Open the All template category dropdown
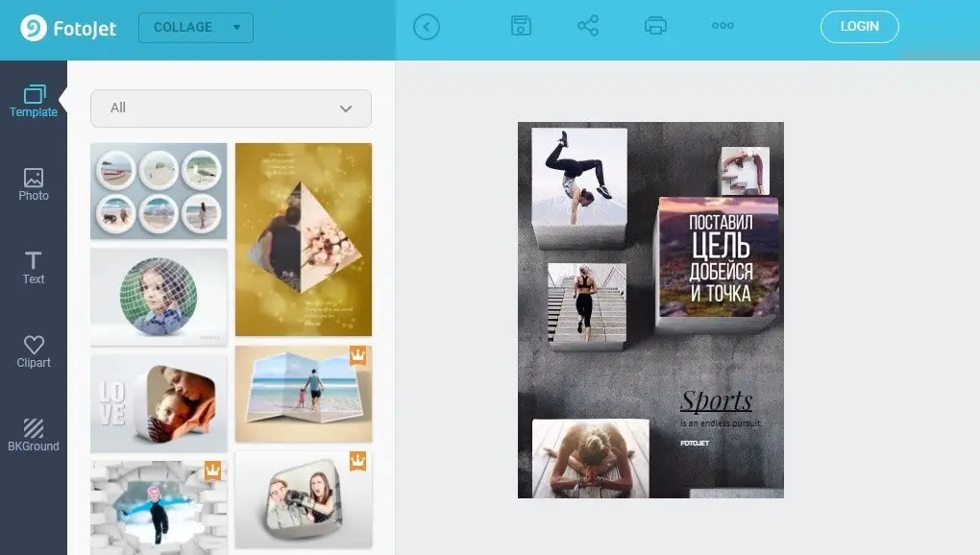 pyautogui.click(x=231, y=109)
